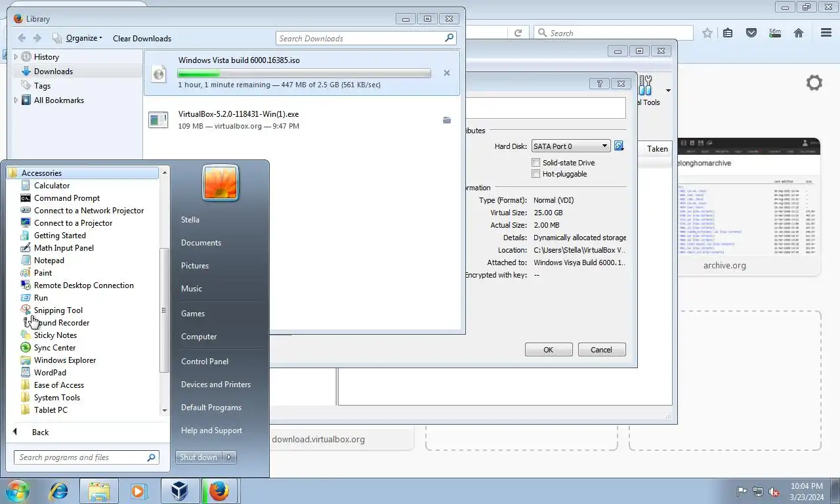
Task: Open Help and Support
Action: [x=211, y=430]
